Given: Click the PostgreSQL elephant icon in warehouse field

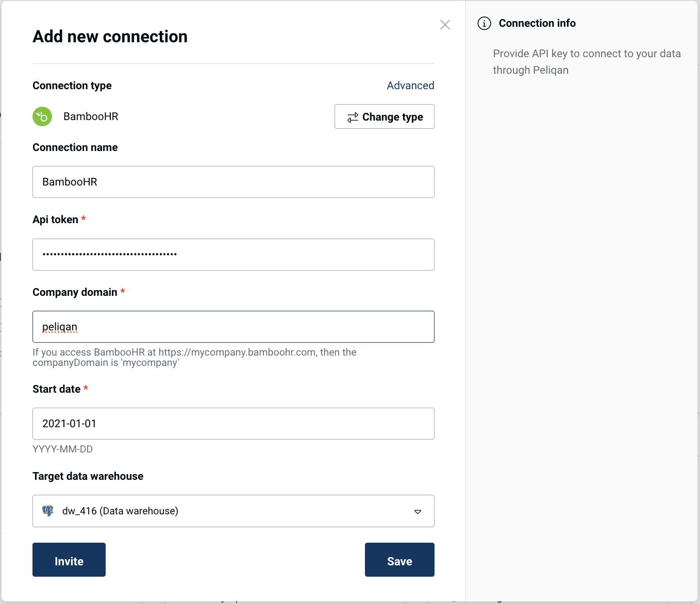Looking at the screenshot, I should coord(48,511).
